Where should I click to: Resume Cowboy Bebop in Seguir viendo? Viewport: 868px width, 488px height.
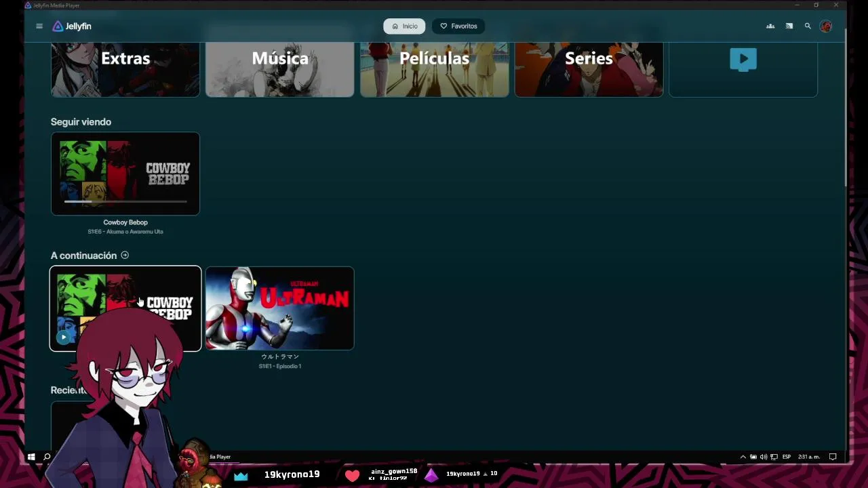(x=125, y=174)
